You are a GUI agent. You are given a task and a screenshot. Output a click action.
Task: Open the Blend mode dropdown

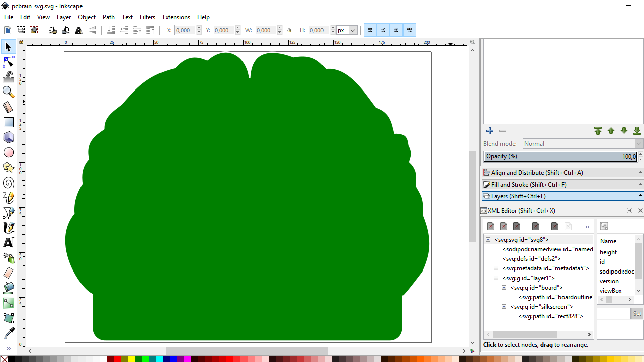(x=581, y=143)
